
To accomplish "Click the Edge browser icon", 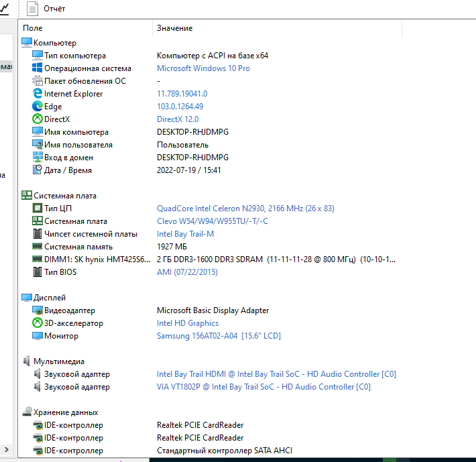I will (38, 106).
